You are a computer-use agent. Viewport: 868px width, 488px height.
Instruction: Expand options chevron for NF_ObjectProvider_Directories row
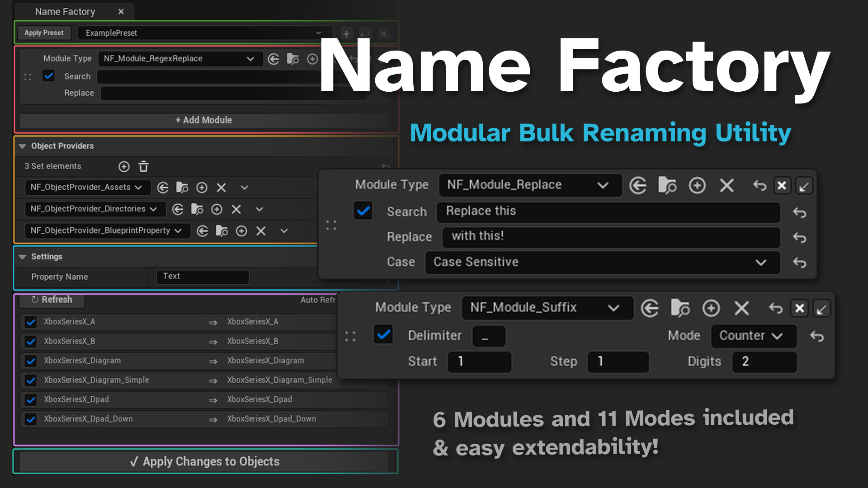259,209
